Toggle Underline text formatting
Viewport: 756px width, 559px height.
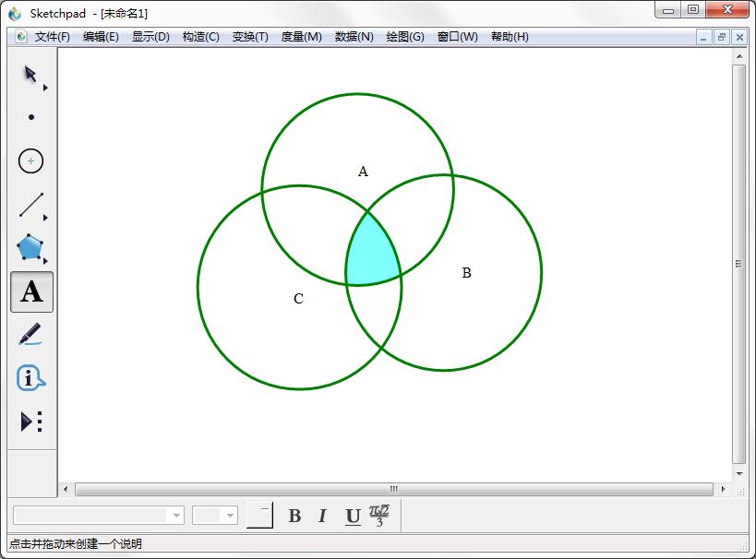pos(353,517)
